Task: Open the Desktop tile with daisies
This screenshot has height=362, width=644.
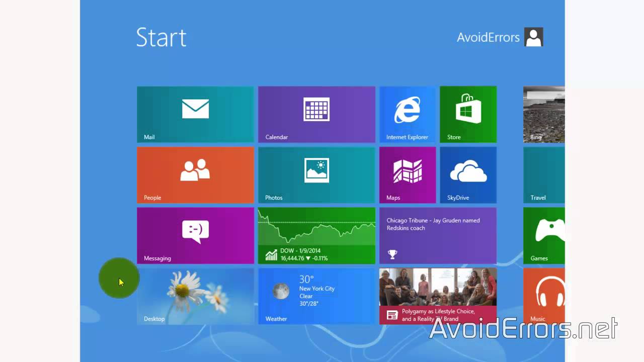Action: [195, 296]
